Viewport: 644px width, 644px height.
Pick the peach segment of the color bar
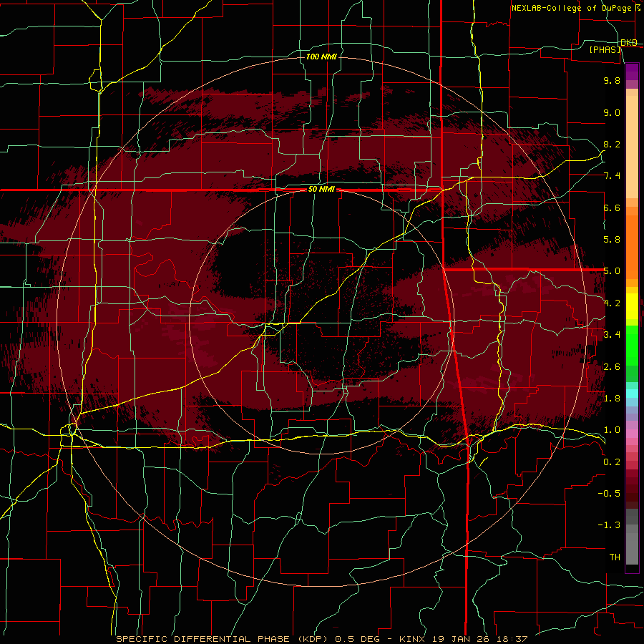632,147
